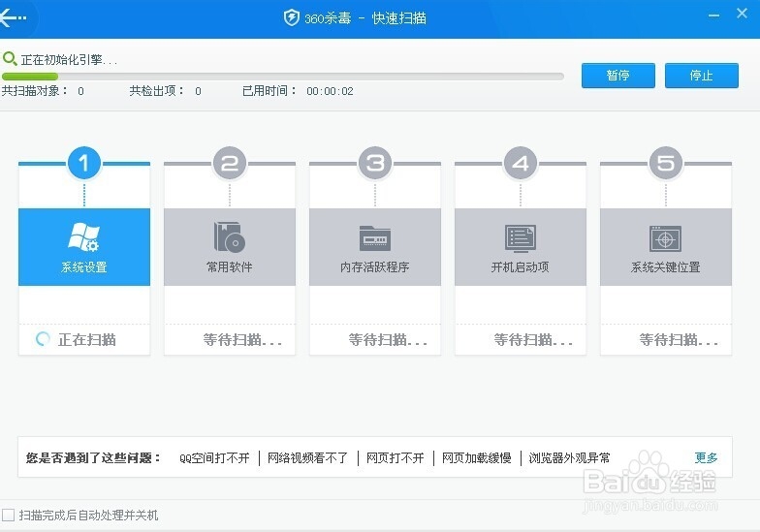Viewport: 760px width, 532px height.
Task: Click 等待扫描 under 开机启动项
Action: tap(533, 339)
